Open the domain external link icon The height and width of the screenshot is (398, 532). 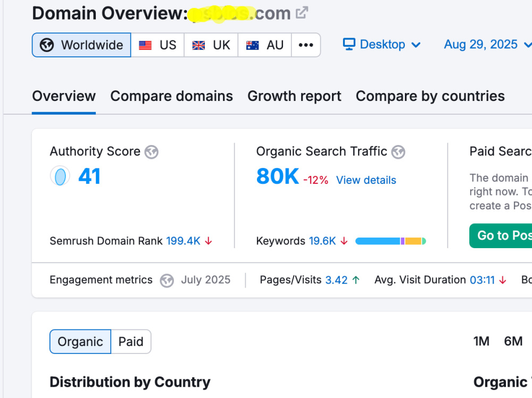pyautogui.click(x=302, y=13)
